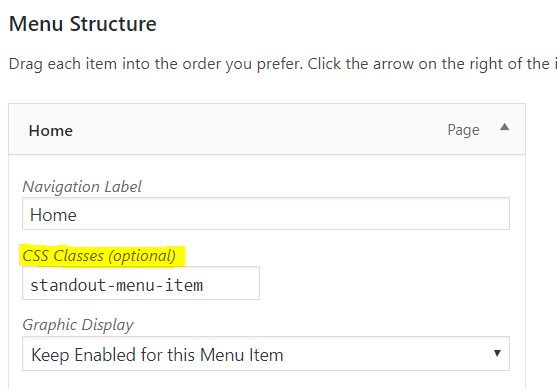Click the drag instructions text under Menu Structure

(283, 64)
